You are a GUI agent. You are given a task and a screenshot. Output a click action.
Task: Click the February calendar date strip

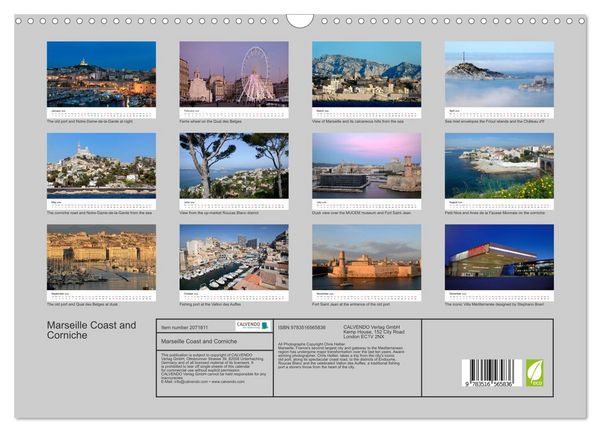(x=234, y=113)
